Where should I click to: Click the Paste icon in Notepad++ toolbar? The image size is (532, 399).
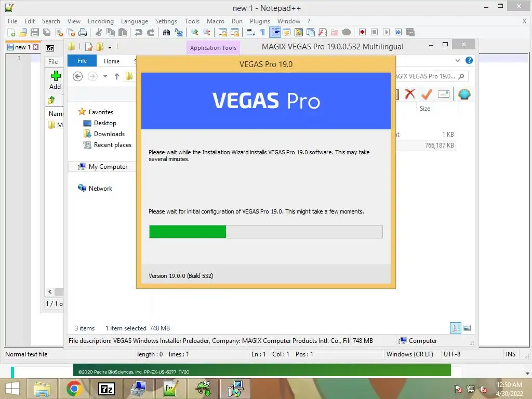point(123,32)
